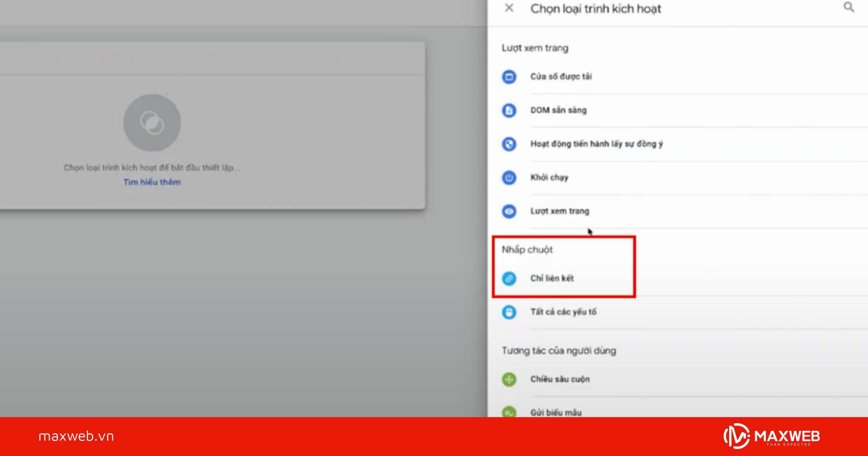
Task: Click the Tất cả các yếu tố mouse icon
Action: [509, 312]
